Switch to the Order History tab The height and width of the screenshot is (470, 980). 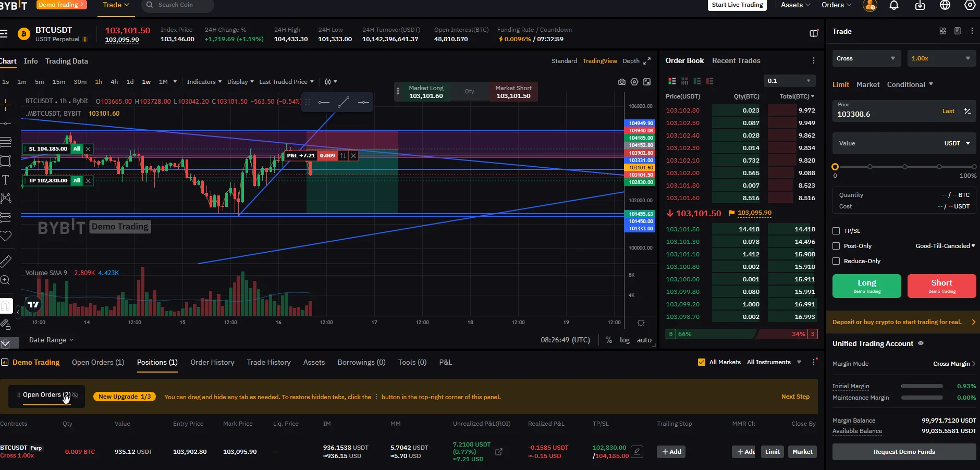click(212, 362)
